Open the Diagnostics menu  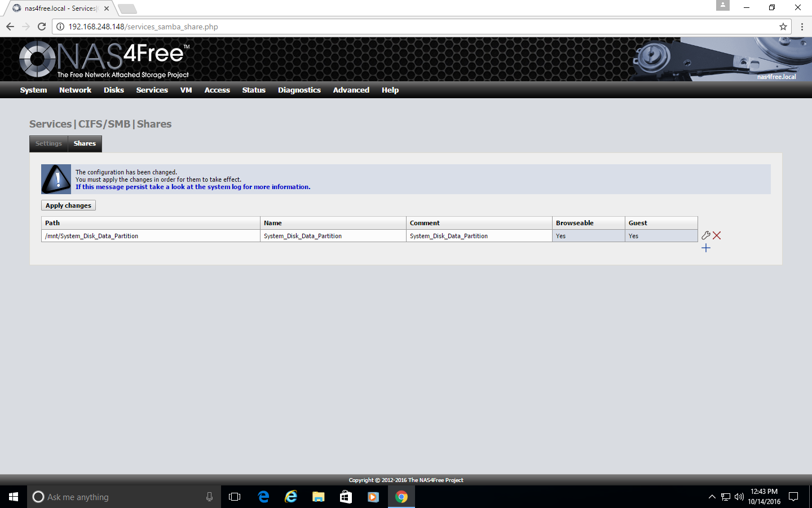tap(299, 90)
